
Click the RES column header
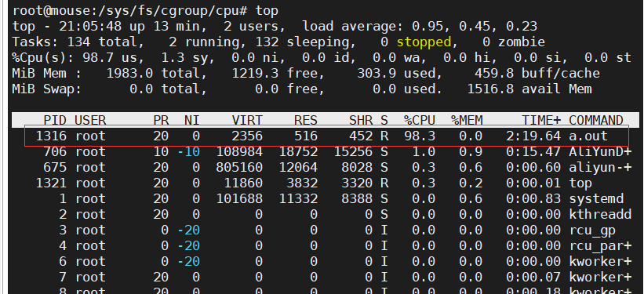pos(306,120)
